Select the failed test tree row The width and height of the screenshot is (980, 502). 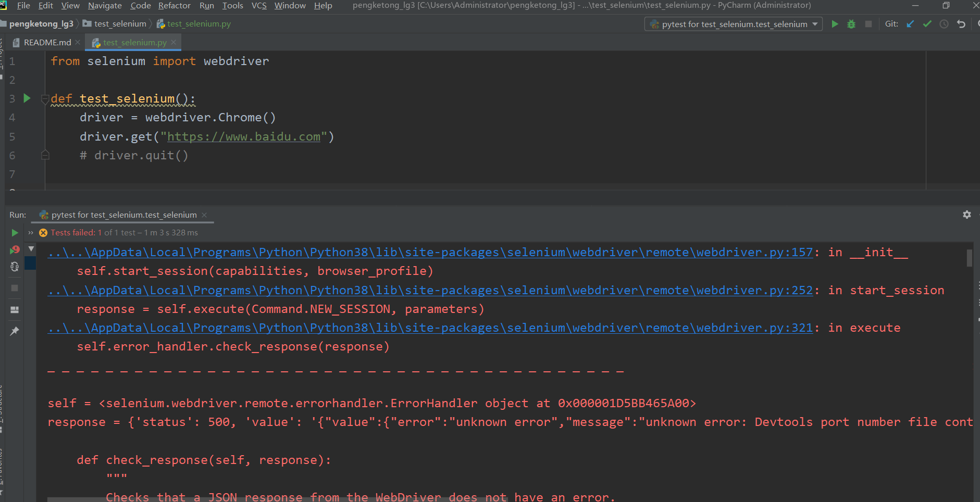tap(30, 263)
